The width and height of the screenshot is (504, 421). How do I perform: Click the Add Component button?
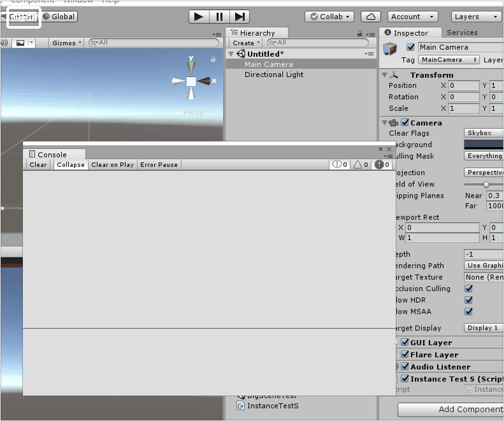[x=450, y=410]
